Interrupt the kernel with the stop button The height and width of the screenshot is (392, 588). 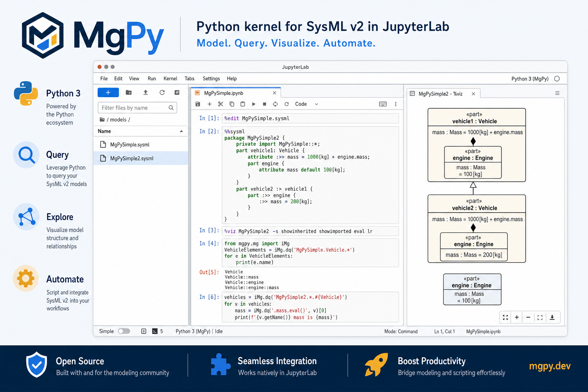point(265,104)
